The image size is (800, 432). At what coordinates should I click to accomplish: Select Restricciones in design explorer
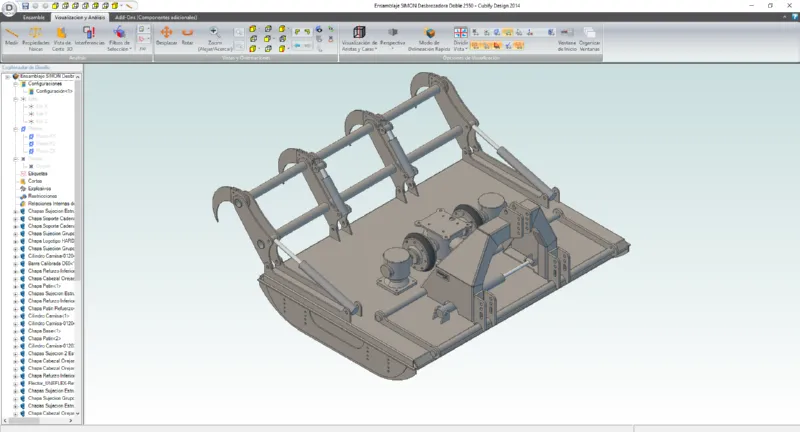coord(42,195)
